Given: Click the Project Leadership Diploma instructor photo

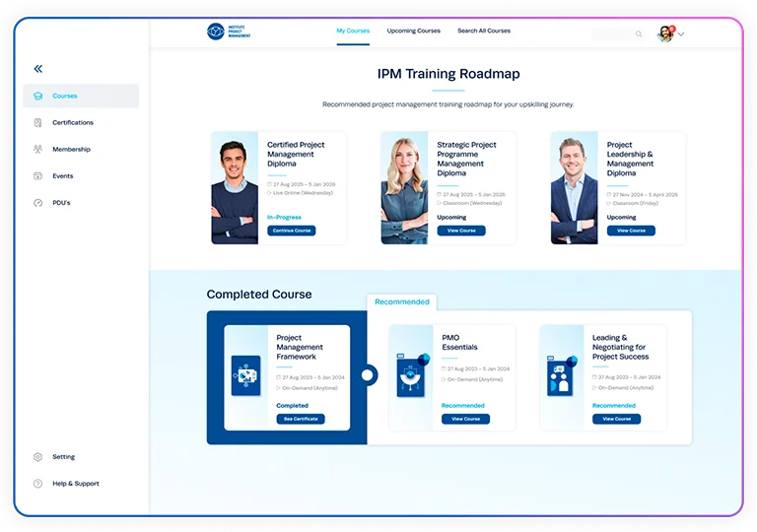Looking at the screenshot, I should [574, 188].
